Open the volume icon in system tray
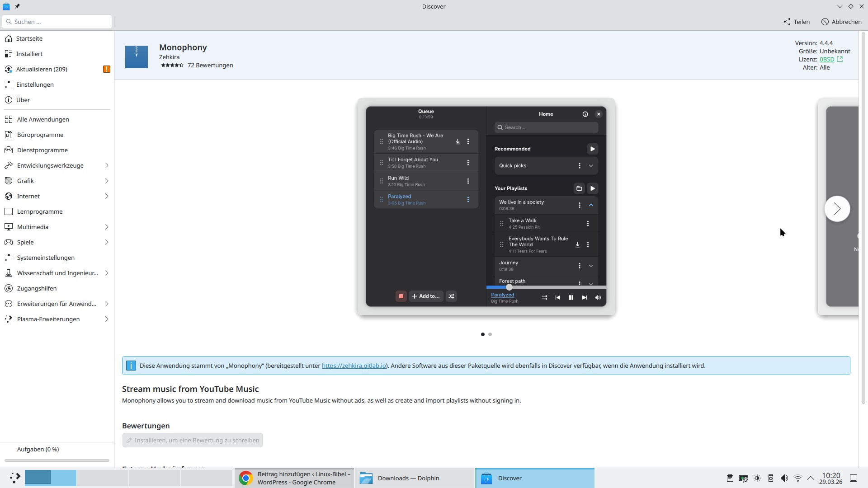Viewport: 868px width, 488px height. tap(784, 478)
